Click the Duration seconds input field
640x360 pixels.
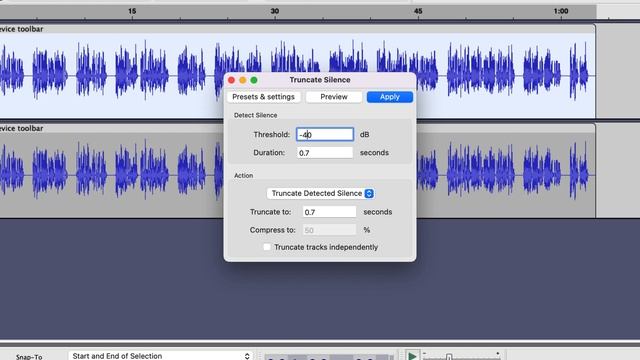pyautogui.click(x=325, y=153)
